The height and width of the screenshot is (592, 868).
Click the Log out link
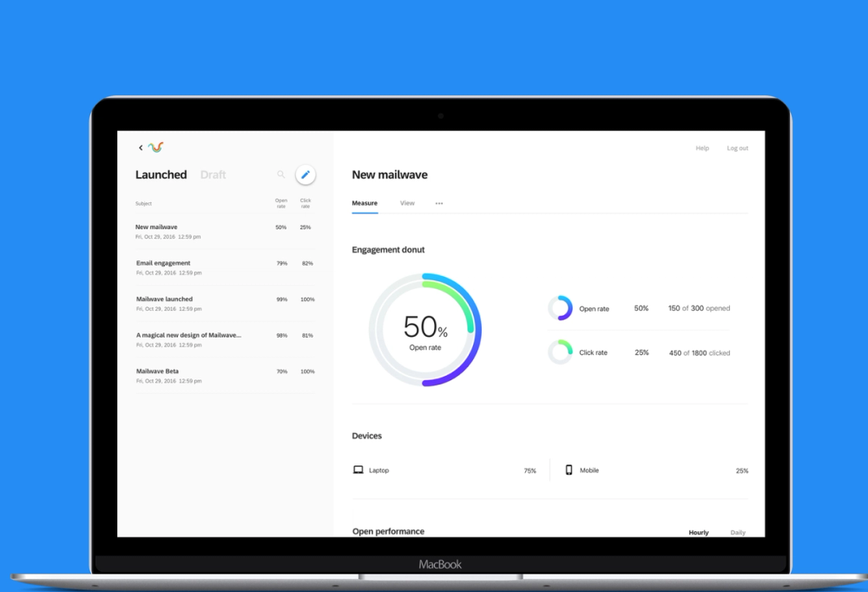(737, 148)
